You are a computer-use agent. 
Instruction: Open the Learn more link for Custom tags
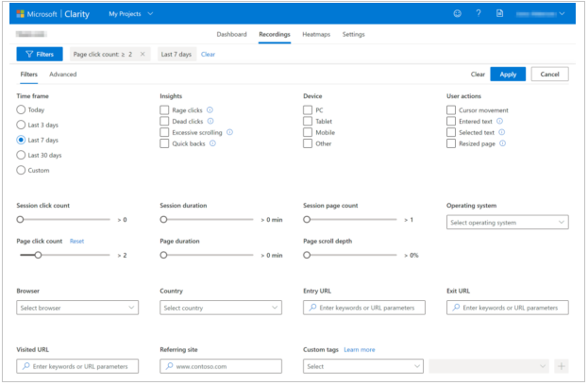(x=360, y=349)
